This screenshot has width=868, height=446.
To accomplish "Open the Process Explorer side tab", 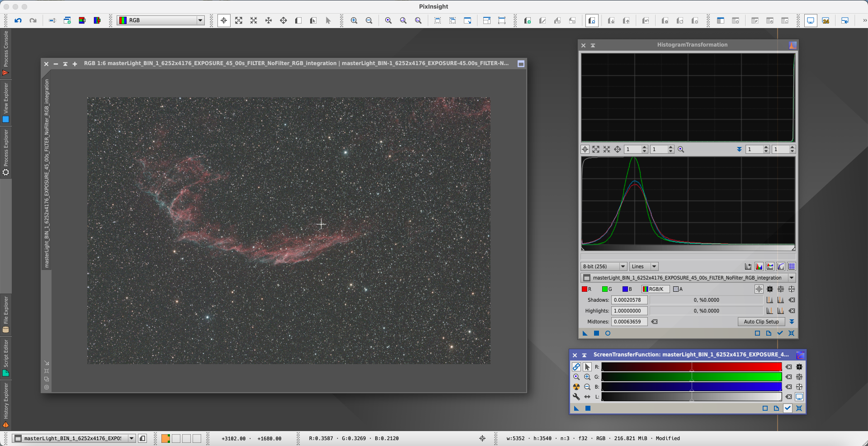I will [5, 152].
